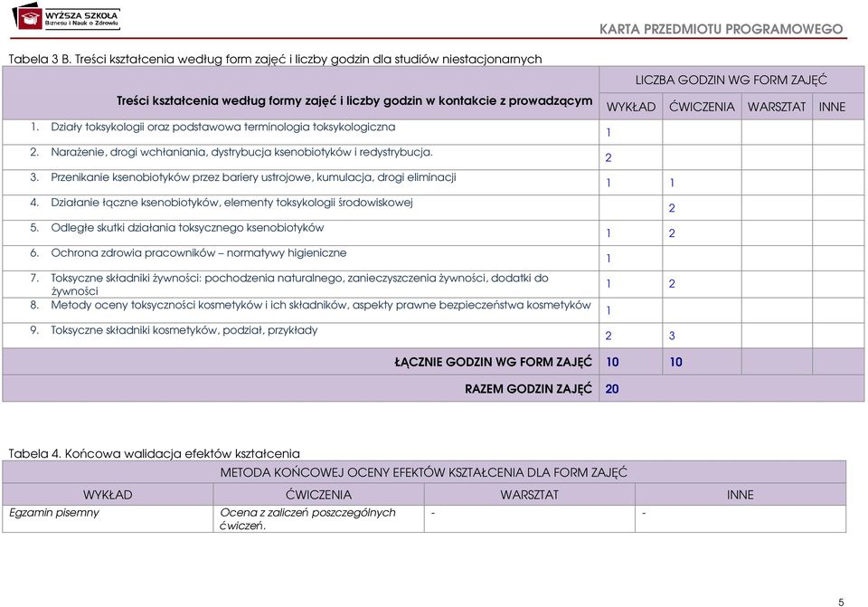Click 'METODA KOŃCOWEJ OCENY EFEKTÓW KSZTAŁCENIA' header
This screenshot has height=607, width=868.
pyautogui.click(x=423, y=472)
